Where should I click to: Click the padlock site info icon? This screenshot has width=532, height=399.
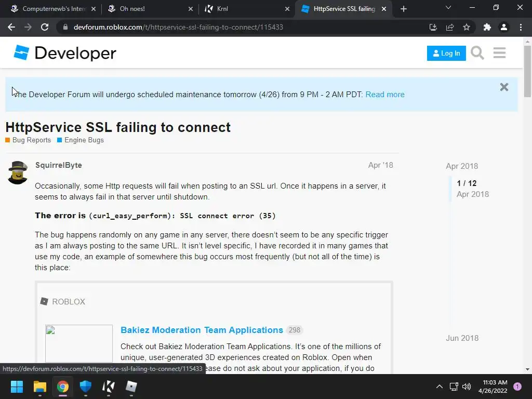pyautogui.click(x=65, y=27)
